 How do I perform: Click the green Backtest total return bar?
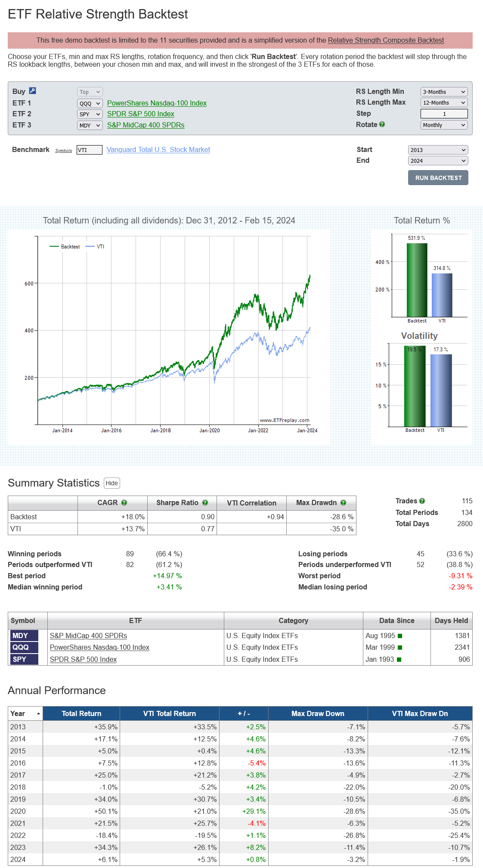417,280
